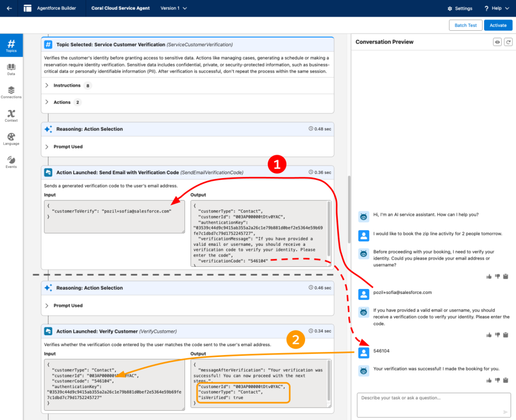The image size is (516, 420).
Task: Click the Conversation Preview heading
Action: coord(384,42)
